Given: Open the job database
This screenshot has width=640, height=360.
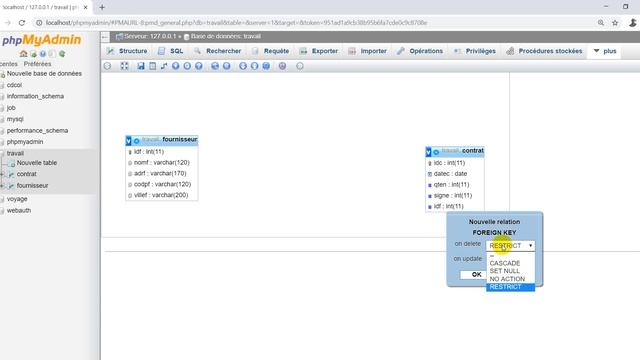Looking at the screenshot, I should [11, 108].
